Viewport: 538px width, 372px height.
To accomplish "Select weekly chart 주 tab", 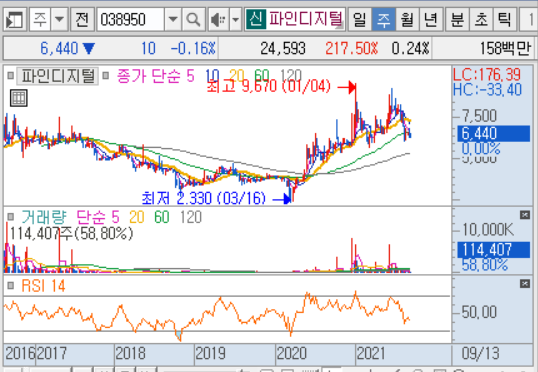I will click(383, 19).
